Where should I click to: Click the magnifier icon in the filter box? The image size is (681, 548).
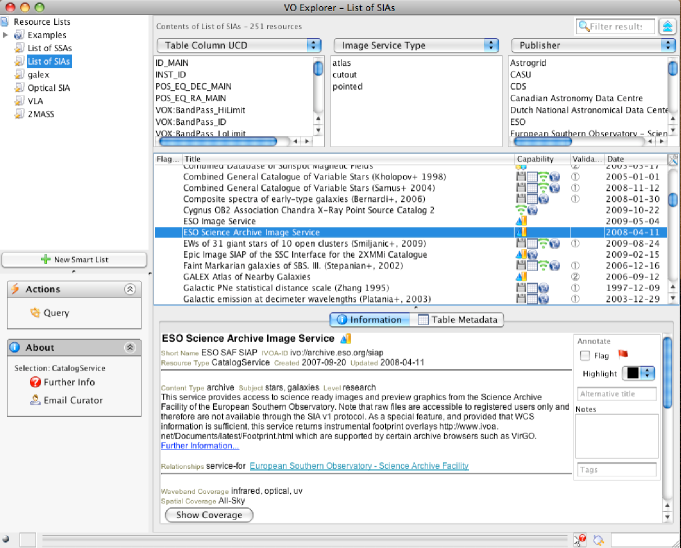[x=595, y=25]
